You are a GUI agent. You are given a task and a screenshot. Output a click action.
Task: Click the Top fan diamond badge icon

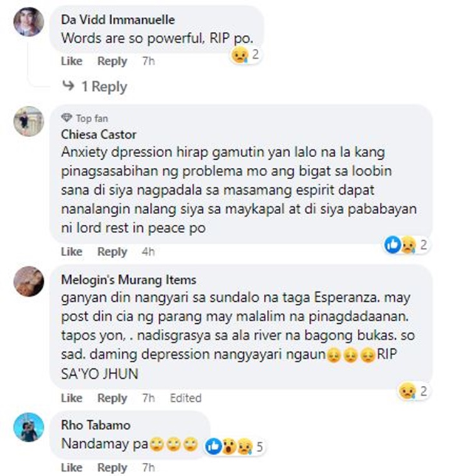coord(66,118)
